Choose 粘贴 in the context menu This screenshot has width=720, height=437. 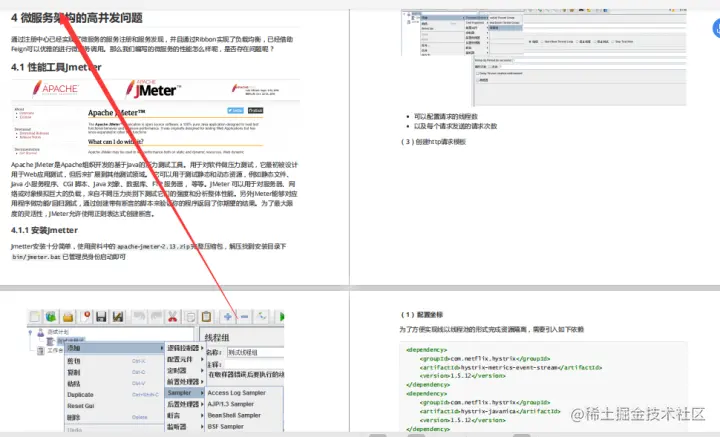(115, 383)
